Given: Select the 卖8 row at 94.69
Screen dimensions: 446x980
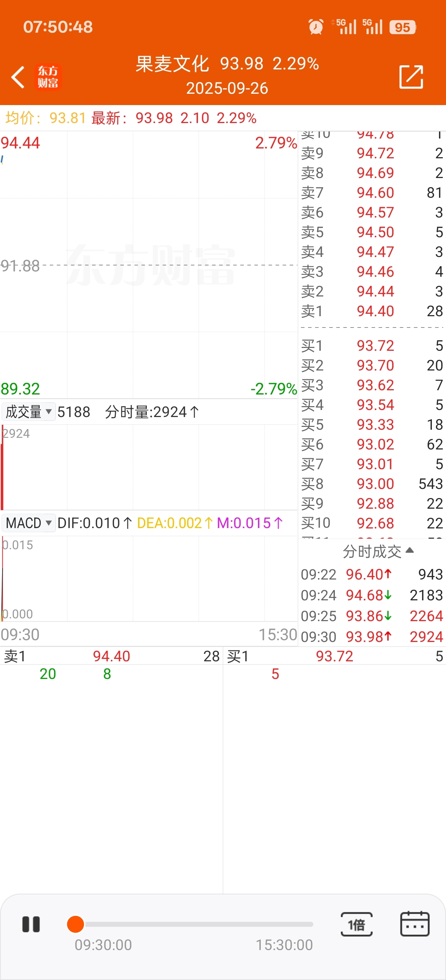Looking at the screenshot, I should (372, 173).
